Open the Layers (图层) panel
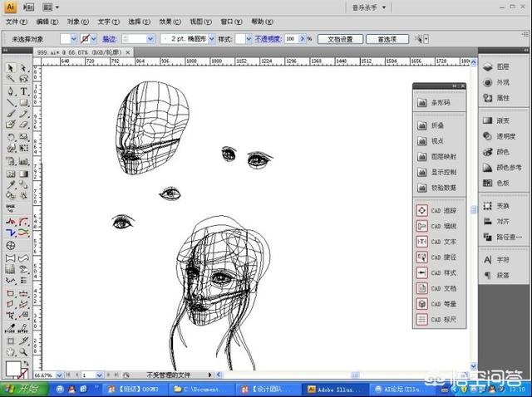Image resolution: width=532 pixels, height=397 pixels. (497, 66)
